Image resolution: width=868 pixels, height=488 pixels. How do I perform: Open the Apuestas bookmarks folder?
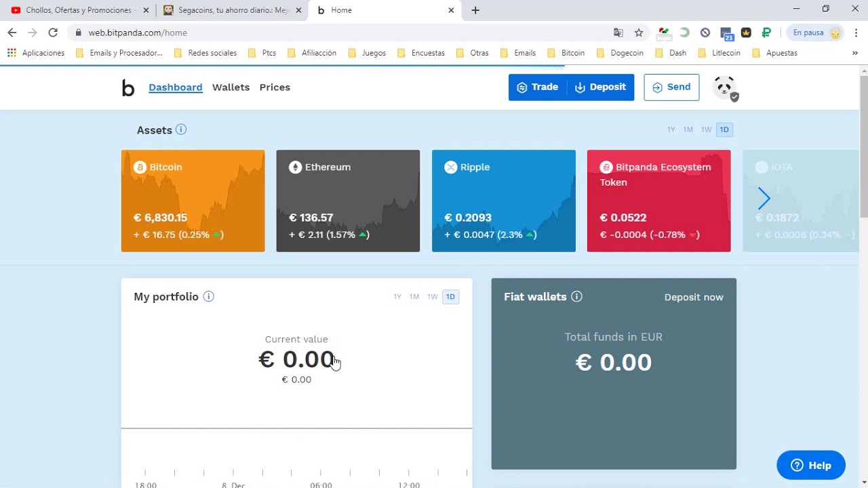click(x=775, y=53)
